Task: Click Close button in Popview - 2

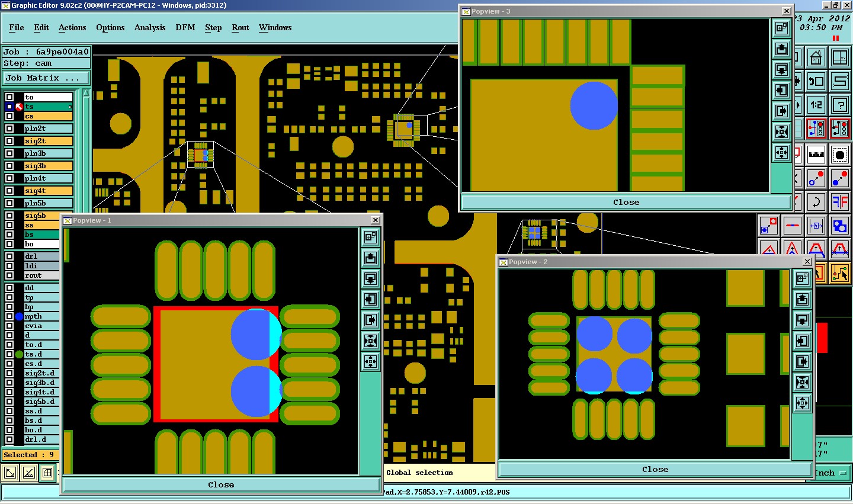Action: [655, 469]
